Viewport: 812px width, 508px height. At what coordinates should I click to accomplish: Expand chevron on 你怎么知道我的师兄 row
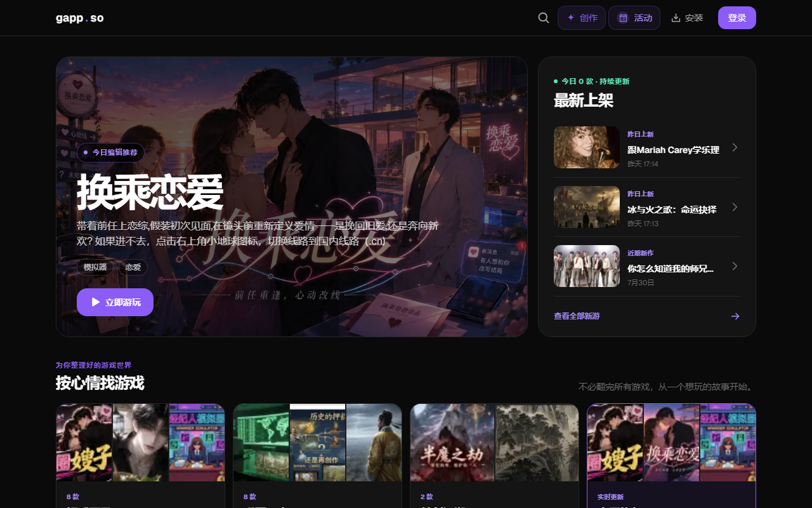[735, 266]
